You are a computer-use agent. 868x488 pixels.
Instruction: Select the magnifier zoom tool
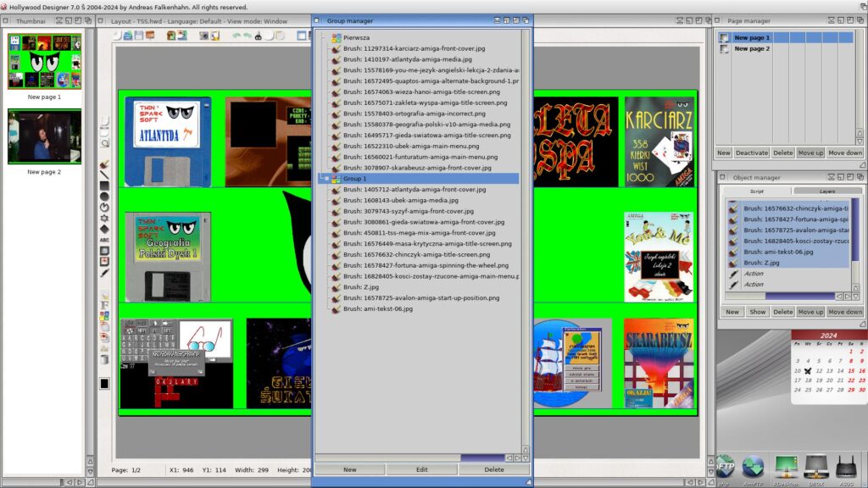coord(104,143)
